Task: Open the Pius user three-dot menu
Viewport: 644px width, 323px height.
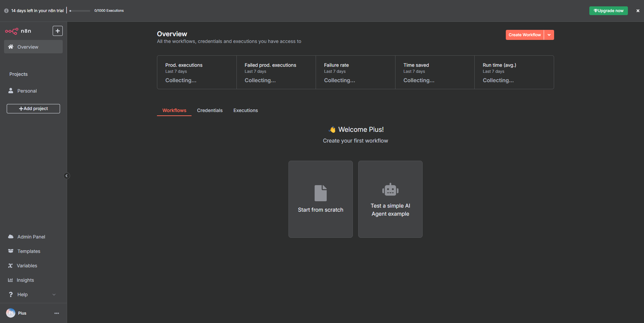Action: pyautogui.click(x=57, y=313)
